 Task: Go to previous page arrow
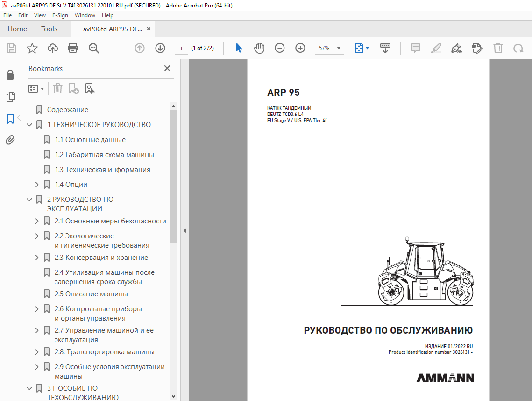coord(140,48)
